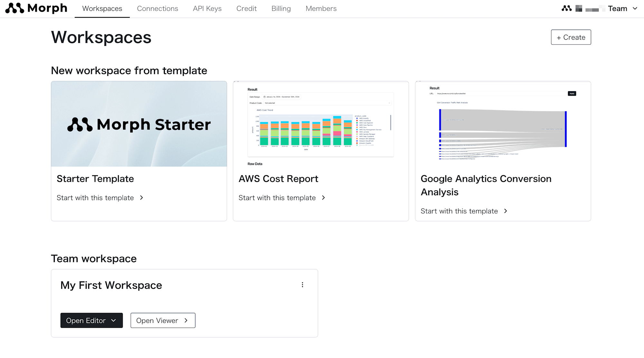Select the Billing tab
Image resolution: width=644 pixels, height=358 pixels.
[x=281, y=9]
